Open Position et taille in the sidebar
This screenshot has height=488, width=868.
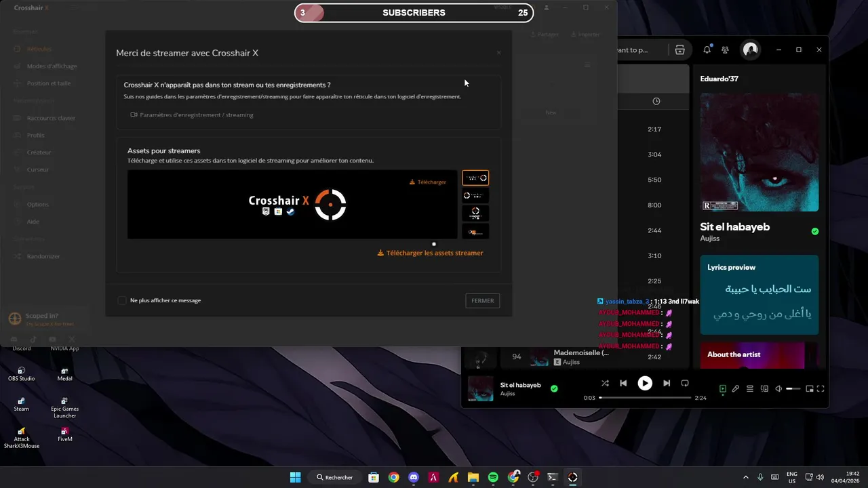pos(42,83)
